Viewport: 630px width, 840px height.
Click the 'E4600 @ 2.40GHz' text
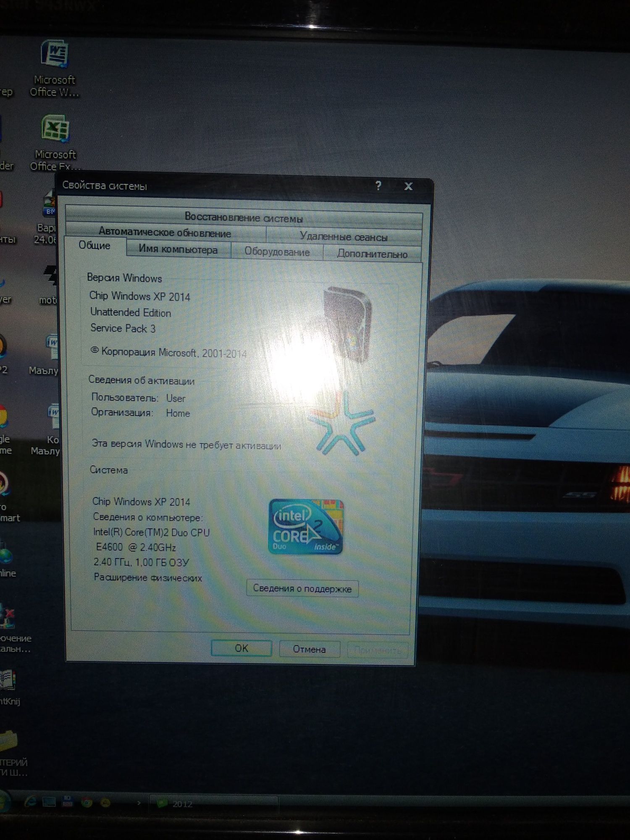pos(136,547)
